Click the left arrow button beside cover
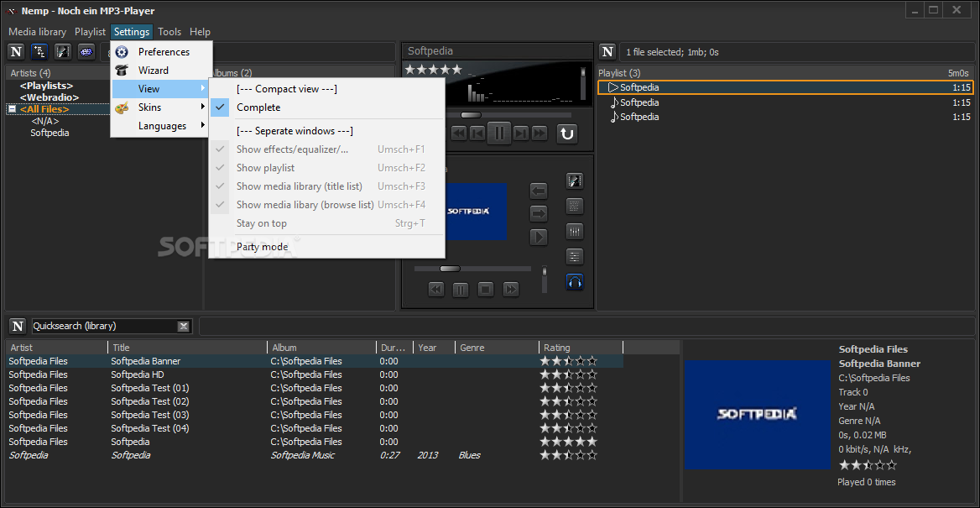980x508 pixels. click(538, 191)
